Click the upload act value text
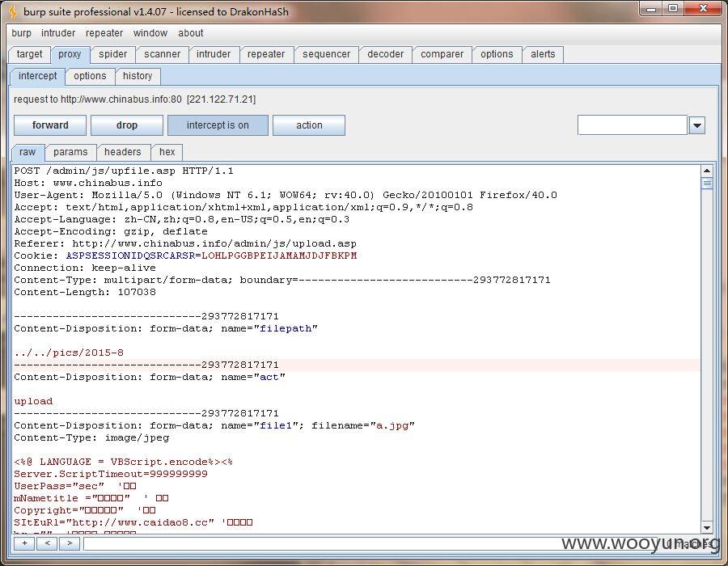 pyautogui.click(x=33, y=401)
